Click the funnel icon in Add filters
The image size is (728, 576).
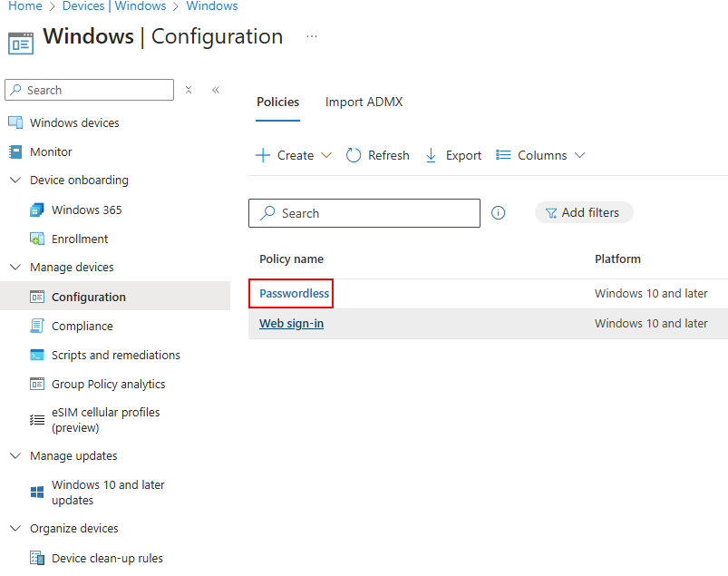pos(551,213)
